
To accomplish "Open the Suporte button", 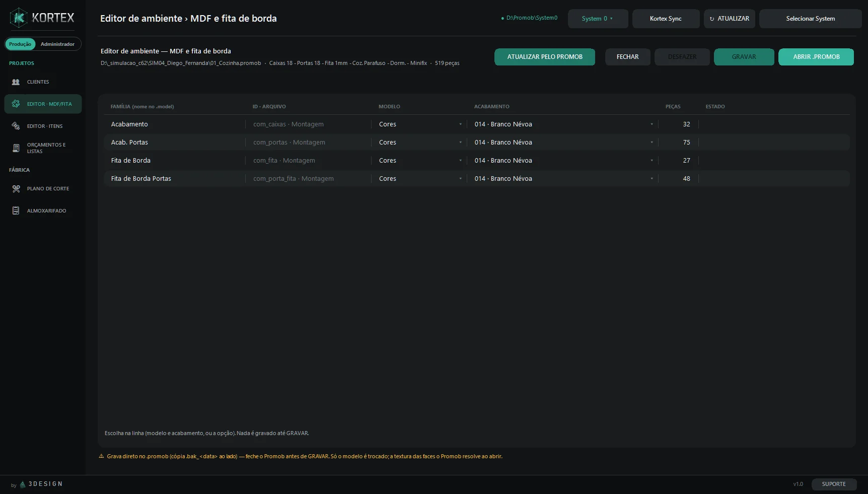I will click(x=834, y=484).
